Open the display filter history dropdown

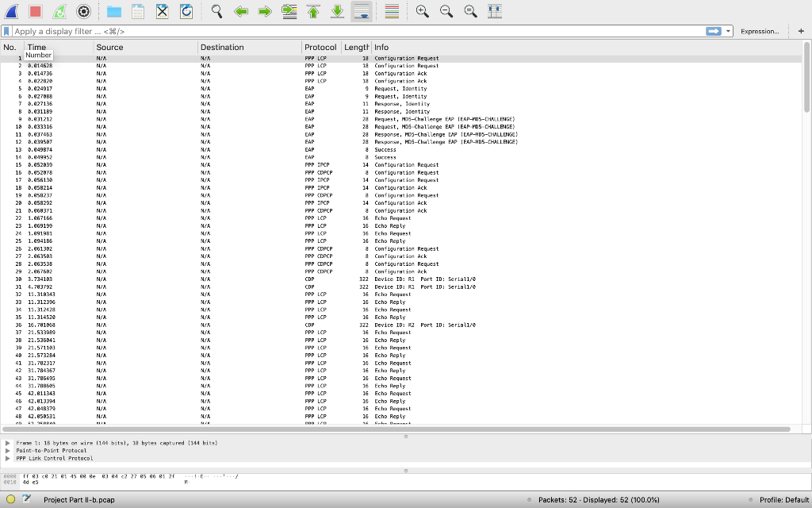pos(727,30)
